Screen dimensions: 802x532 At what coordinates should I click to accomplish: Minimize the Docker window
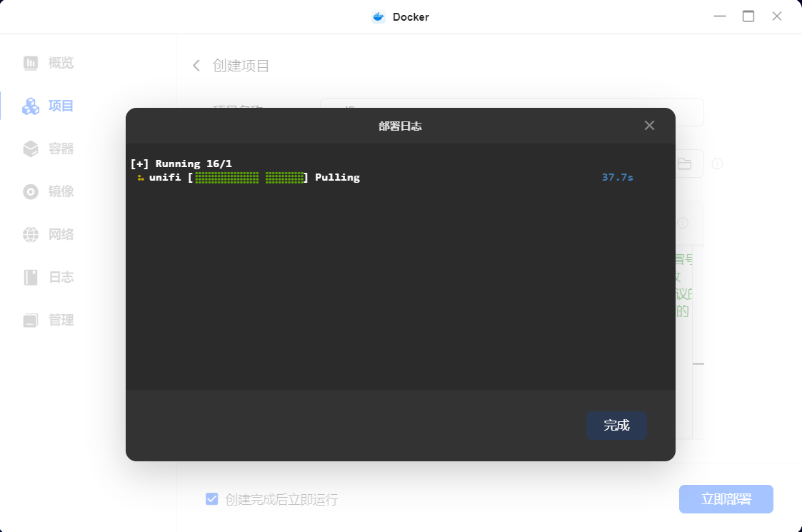pyautogui.click(x=720, y=16)
